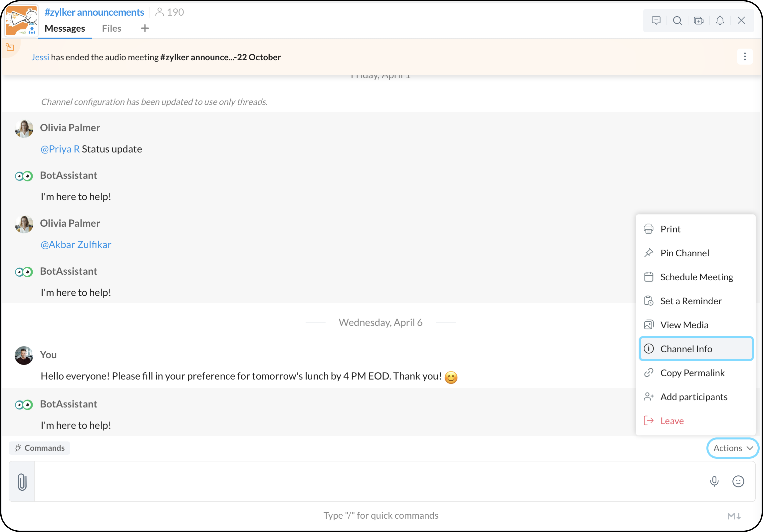763x532 pixels.
Task: Open Olivia Palmer avatar beside Akbar Zulfikar mention
Action: pyautogui.click(x=24, y=224)
